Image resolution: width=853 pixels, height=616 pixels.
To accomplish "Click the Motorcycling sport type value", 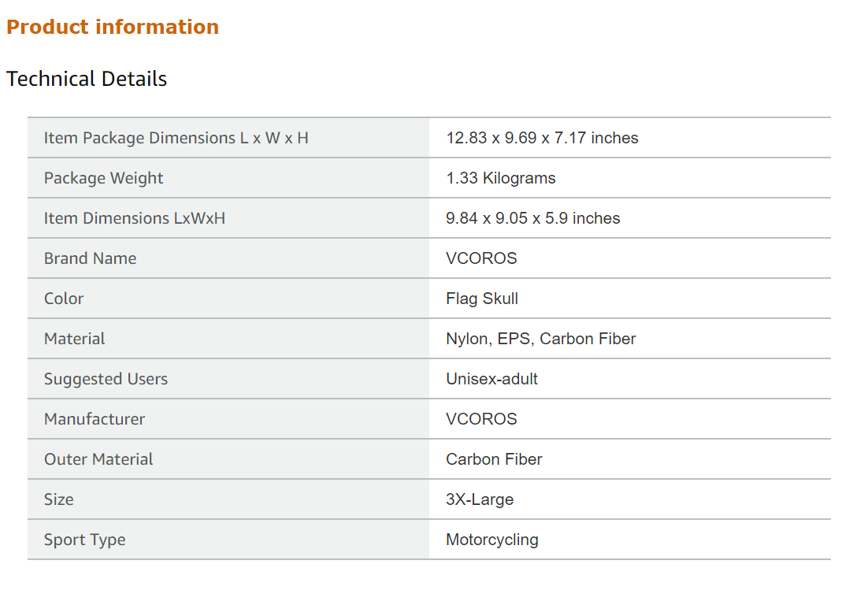I will tap(492, 540).
